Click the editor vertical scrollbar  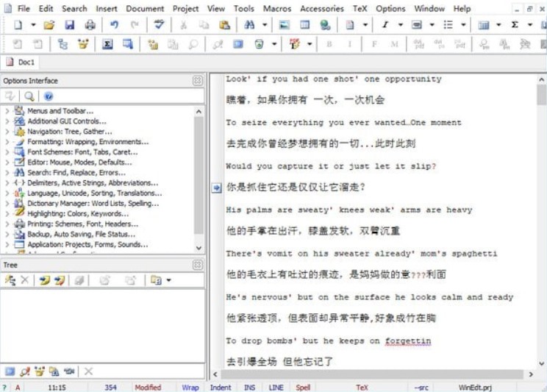coord(541,221)
